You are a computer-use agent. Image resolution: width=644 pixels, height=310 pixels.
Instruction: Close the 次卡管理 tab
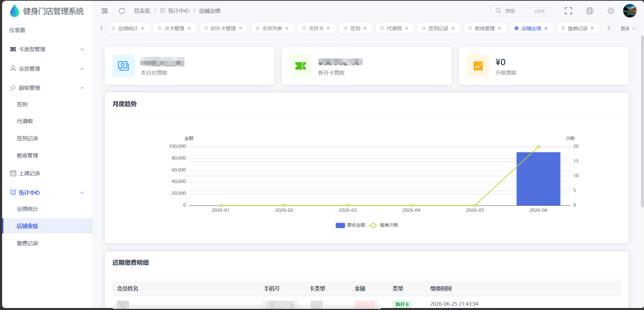coord(189,28)
